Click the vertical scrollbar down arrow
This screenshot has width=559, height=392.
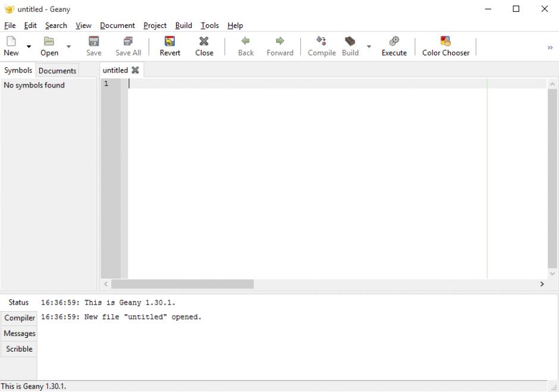[552, 274]
